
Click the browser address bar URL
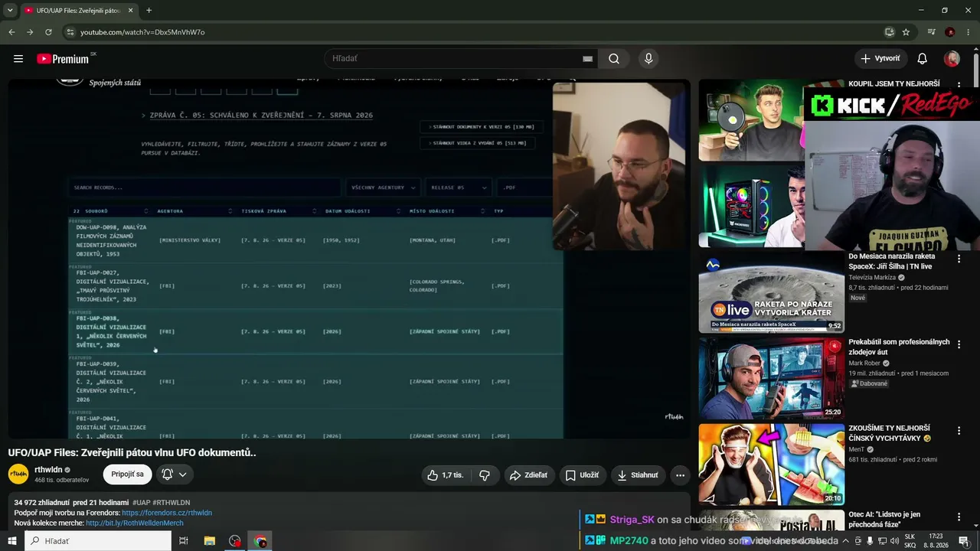[x=142, y=32]
